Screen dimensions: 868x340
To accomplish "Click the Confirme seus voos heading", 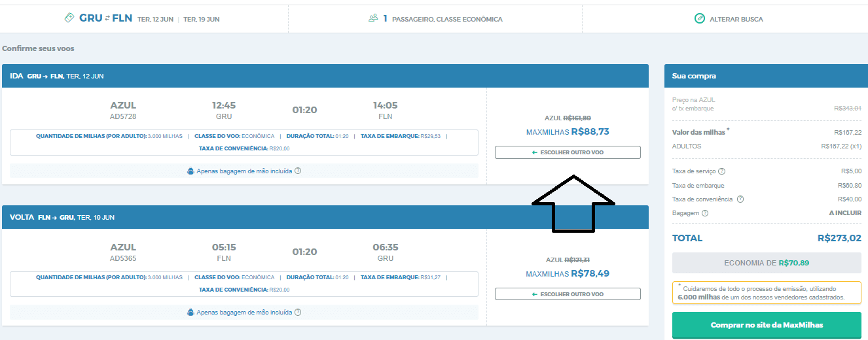I will pos(39,48).
